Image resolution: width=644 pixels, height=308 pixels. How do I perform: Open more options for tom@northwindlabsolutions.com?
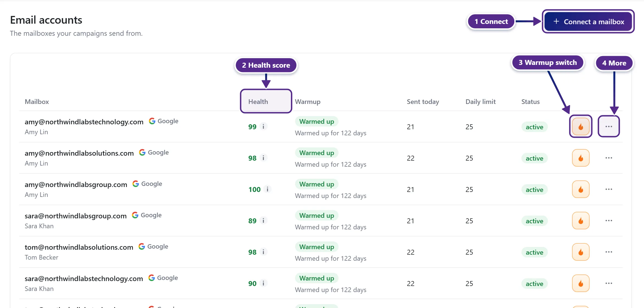(x=609, y=252)
